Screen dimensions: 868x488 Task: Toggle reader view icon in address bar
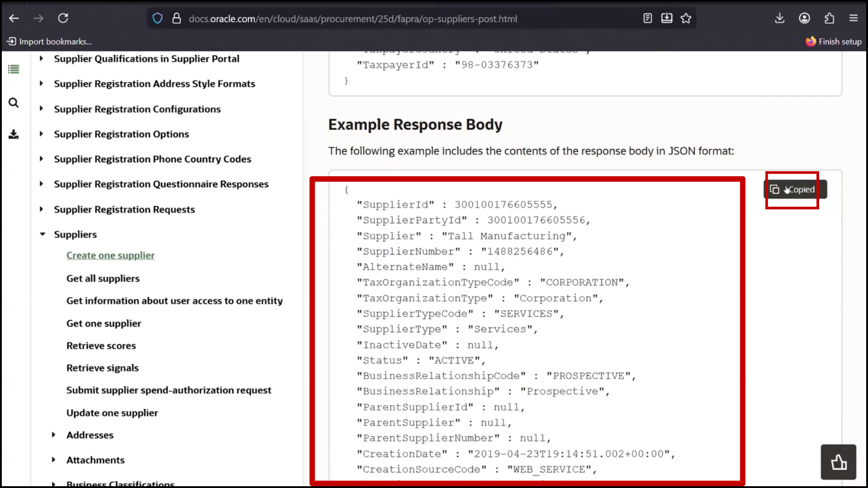[647, 19]
